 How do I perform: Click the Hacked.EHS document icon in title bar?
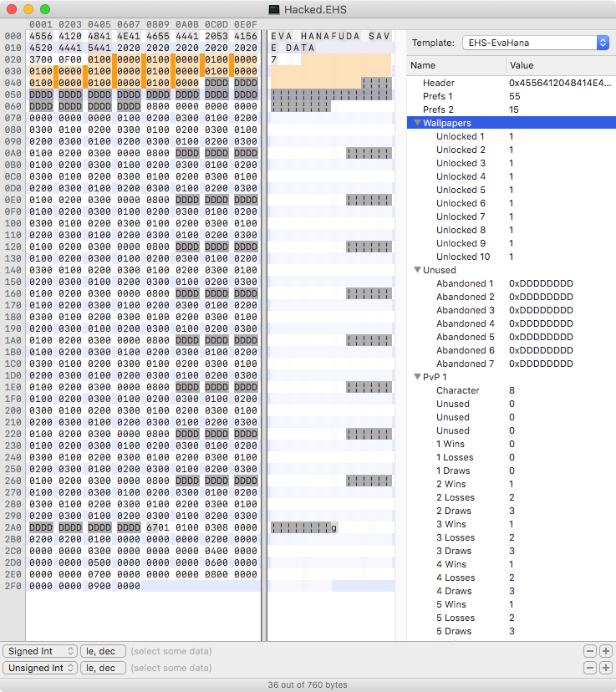point(274,9)
